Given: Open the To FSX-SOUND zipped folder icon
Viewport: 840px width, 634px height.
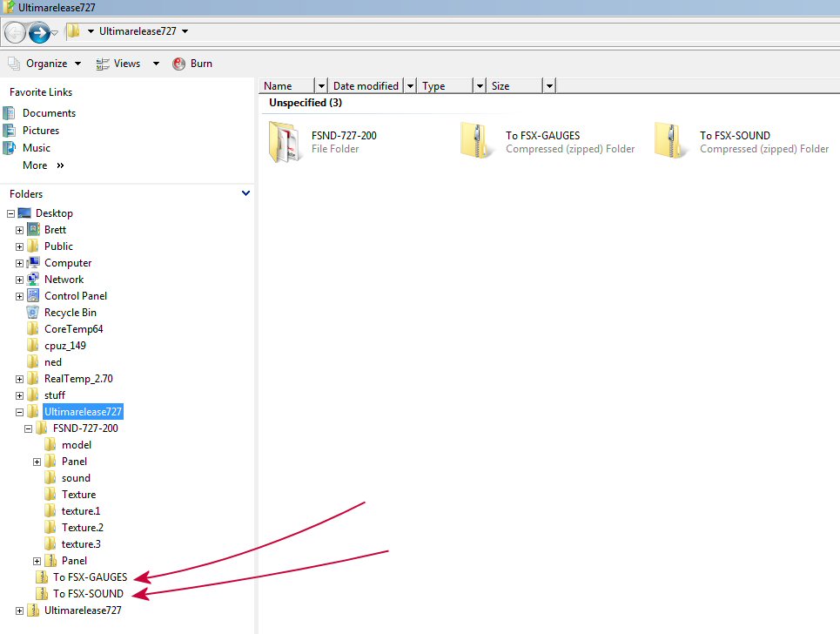Looking at the screenshot, I should (x=673, y=142).
